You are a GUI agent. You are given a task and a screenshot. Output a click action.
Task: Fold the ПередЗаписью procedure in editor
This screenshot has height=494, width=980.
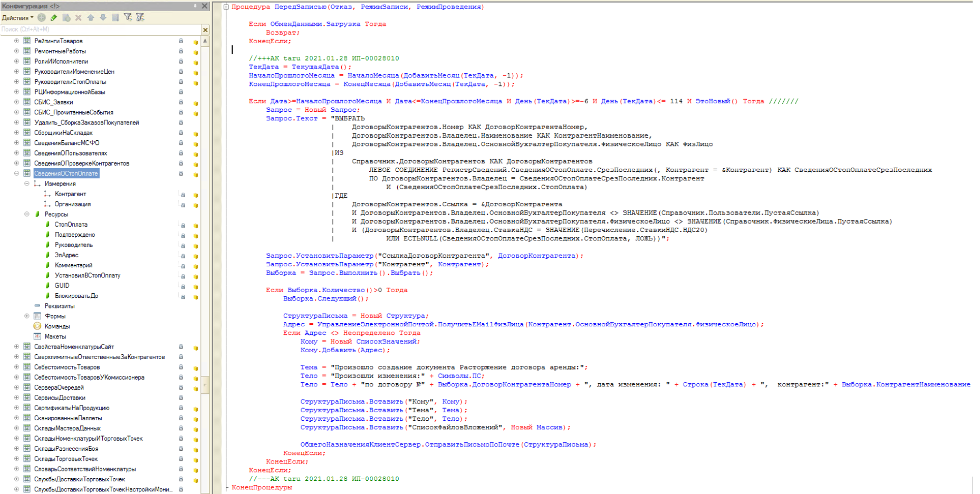point(226,7)
